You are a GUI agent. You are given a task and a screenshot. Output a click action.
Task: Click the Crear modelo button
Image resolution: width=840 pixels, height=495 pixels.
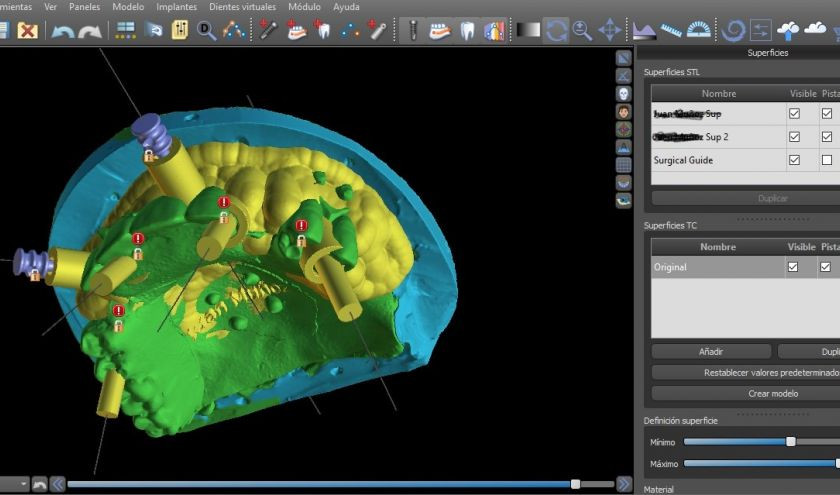(773, 393)
